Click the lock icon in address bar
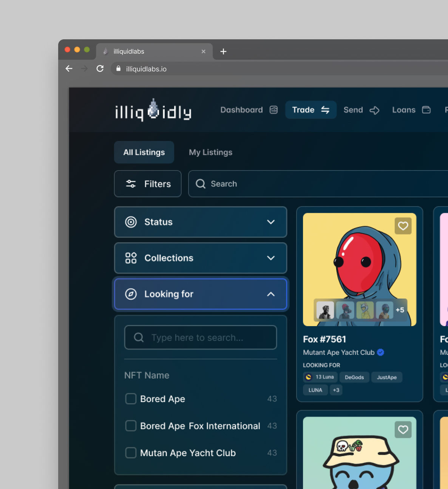448x489 pixels. coord(118,68)
